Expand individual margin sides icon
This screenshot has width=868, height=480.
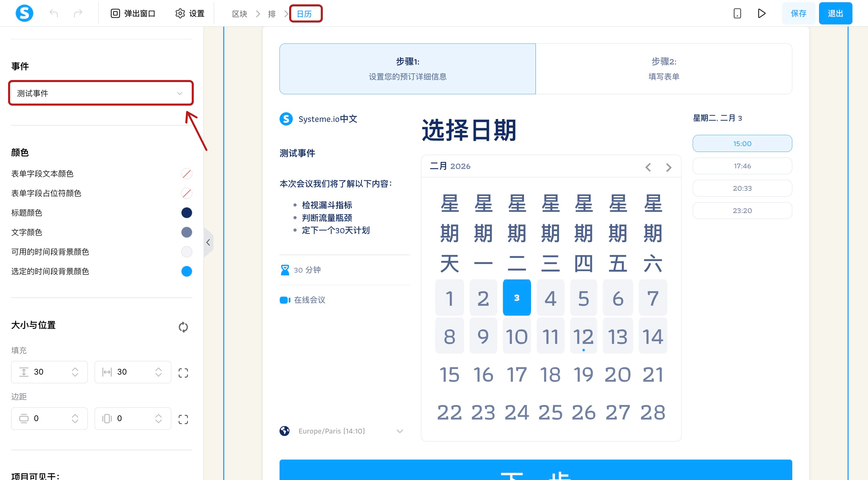pos(183,419)
